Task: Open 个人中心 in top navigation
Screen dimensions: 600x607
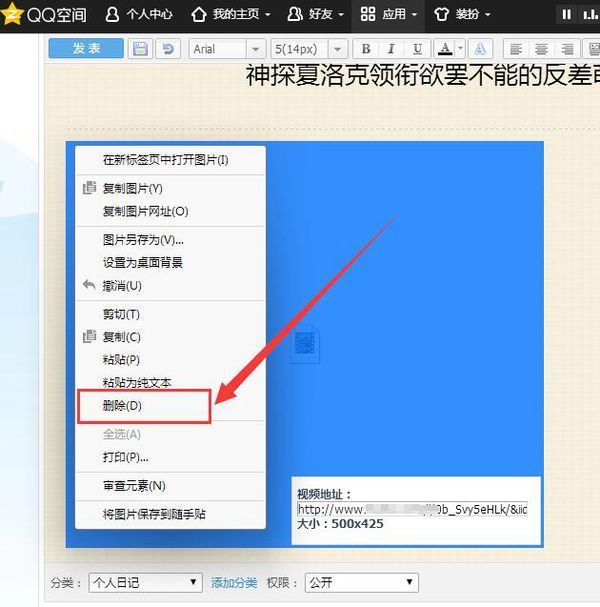Action: (x=139, y=14)
